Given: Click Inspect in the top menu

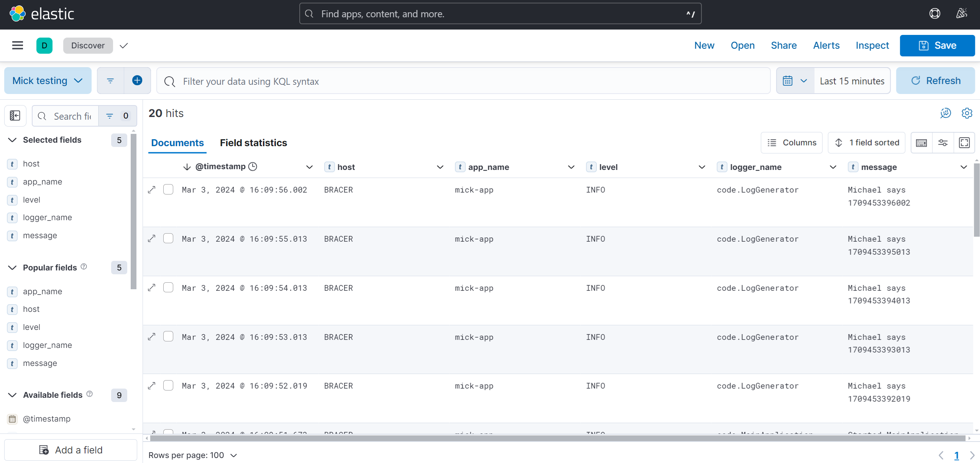Looking at the screenshot, I should [x=872, y=45].
